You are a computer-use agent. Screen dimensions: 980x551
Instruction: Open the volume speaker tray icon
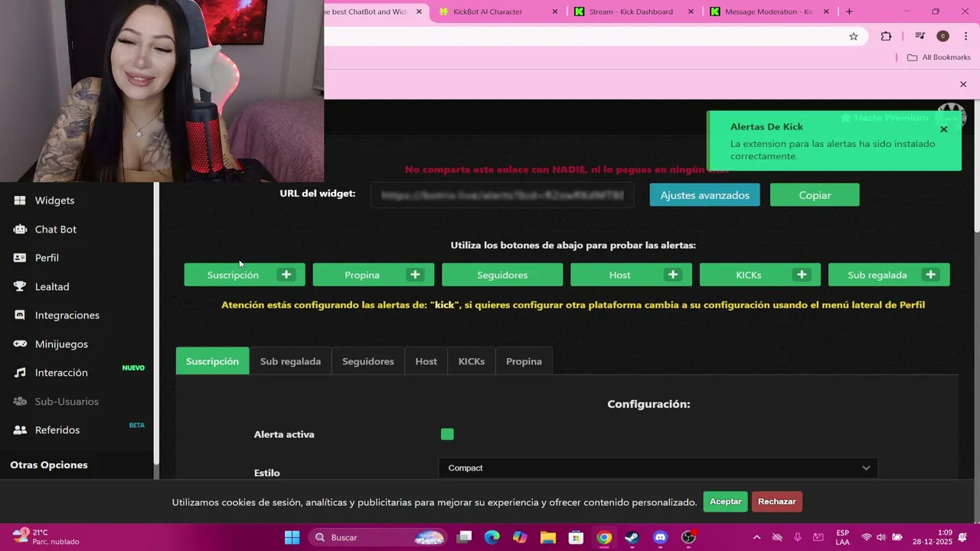point(881,537)
